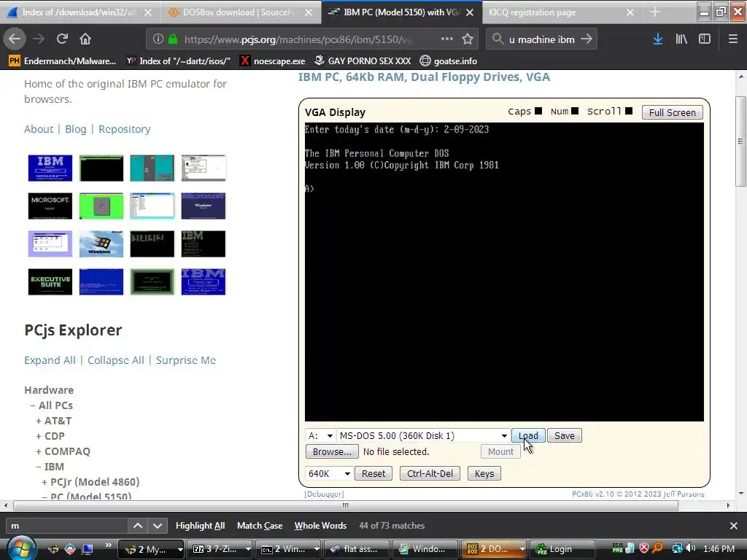Open the browser home page icon

click(85, 39)
